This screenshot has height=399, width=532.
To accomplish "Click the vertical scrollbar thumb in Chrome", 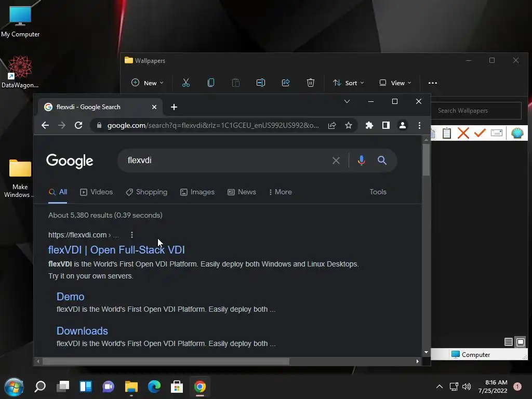I will click(x=426, y=159).
